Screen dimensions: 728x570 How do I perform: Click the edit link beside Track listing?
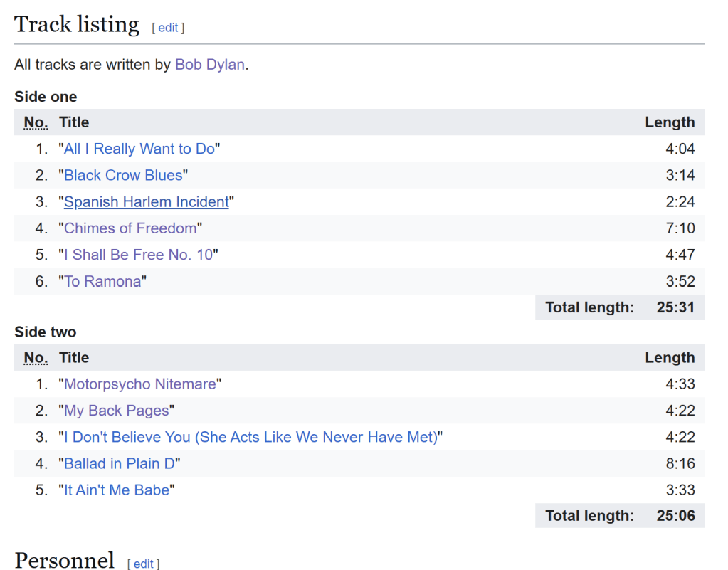point(168,28)
